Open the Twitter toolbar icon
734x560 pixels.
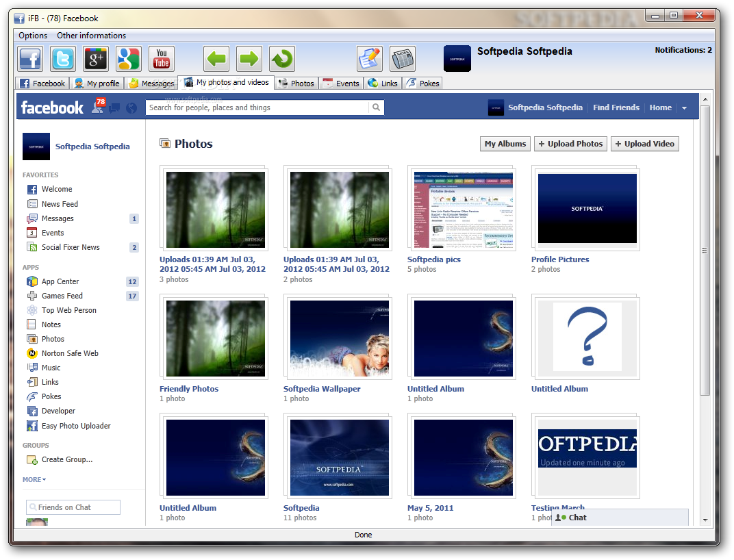coord(63,59)
